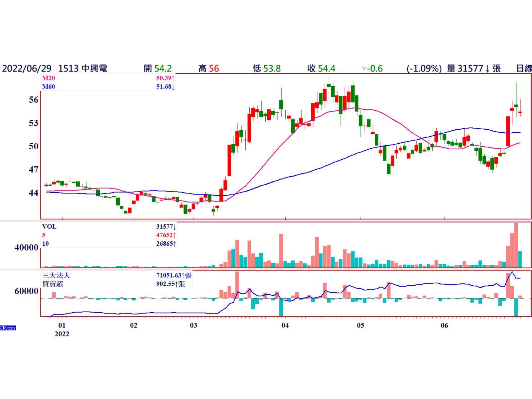Click the CMoney logo at bottom left
Viewport: 532px width, 399px height.
[8, 328]
